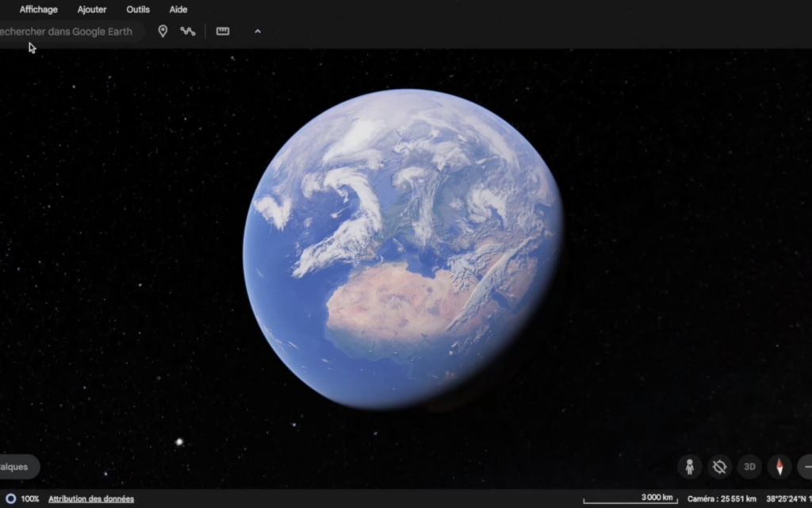Open the Attribution des données link

coord(91,499)
